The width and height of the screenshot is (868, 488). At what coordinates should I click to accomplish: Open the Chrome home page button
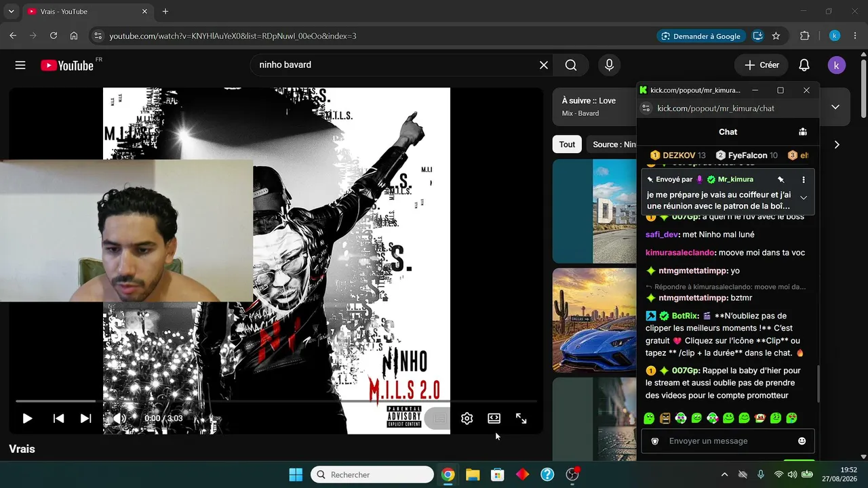[x=74, y=36]
